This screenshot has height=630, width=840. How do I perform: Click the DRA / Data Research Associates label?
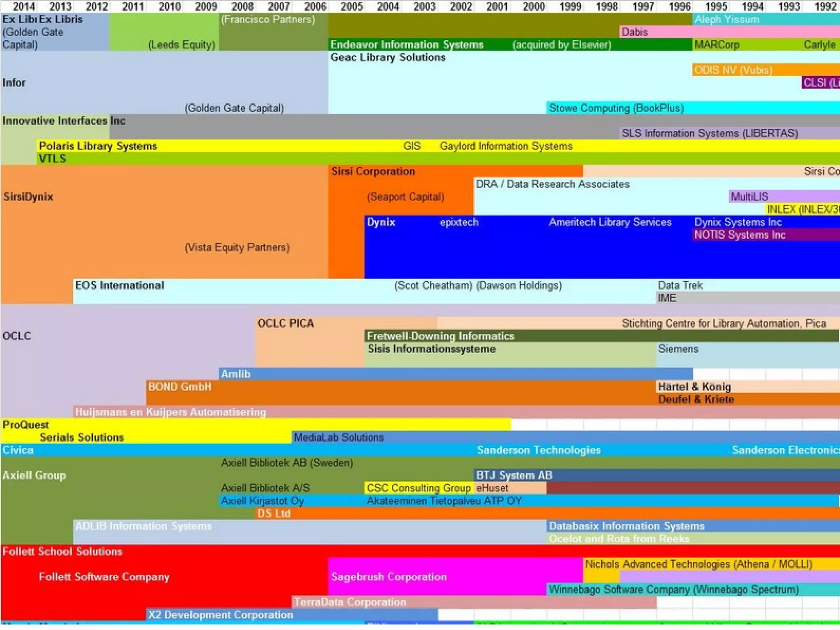[552, 184]
